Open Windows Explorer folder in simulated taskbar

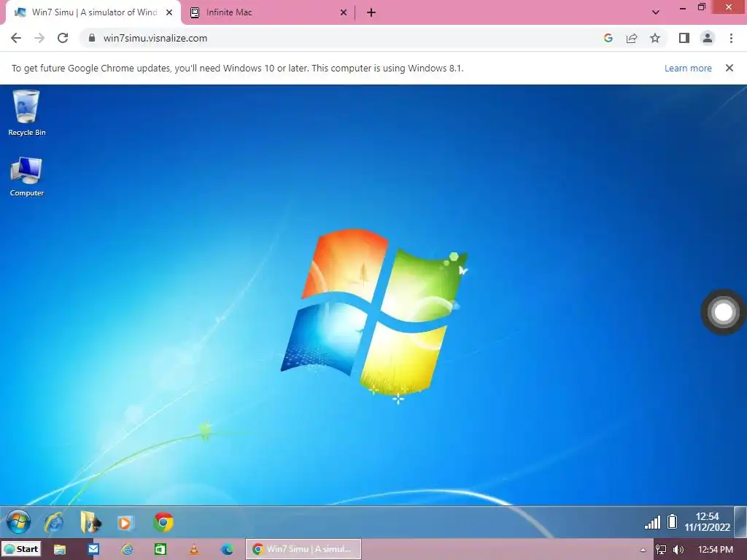tap(90, 523)
